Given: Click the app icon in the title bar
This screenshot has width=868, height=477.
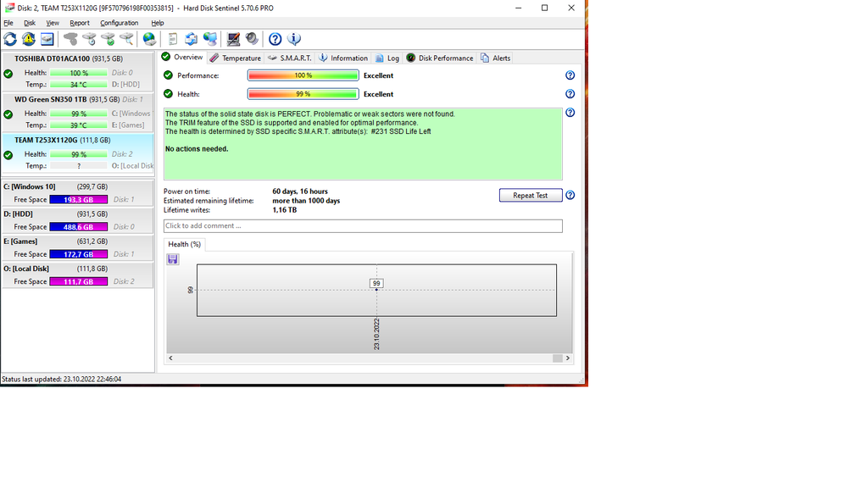Looking at the screenshot, I should [9, 8].
